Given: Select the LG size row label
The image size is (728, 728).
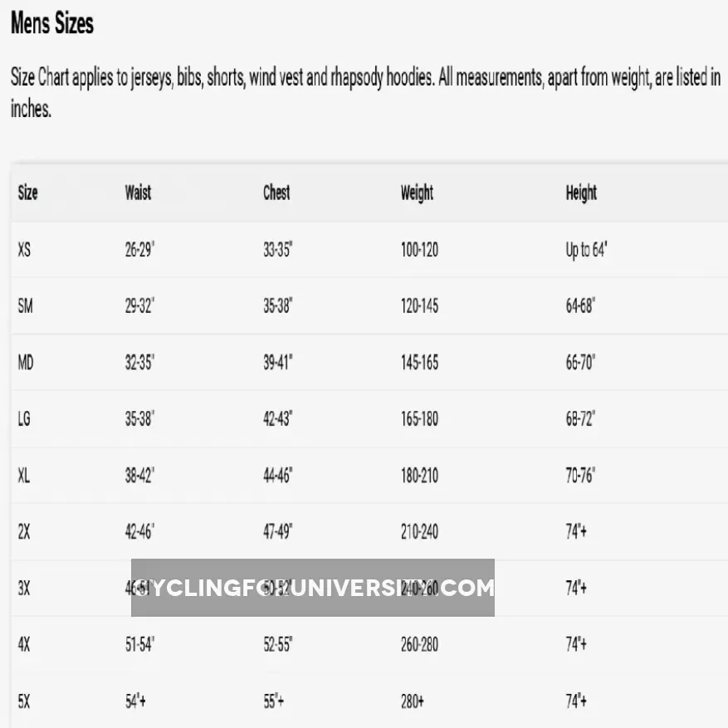Looking at the screenshot, I should click(24, 419).
